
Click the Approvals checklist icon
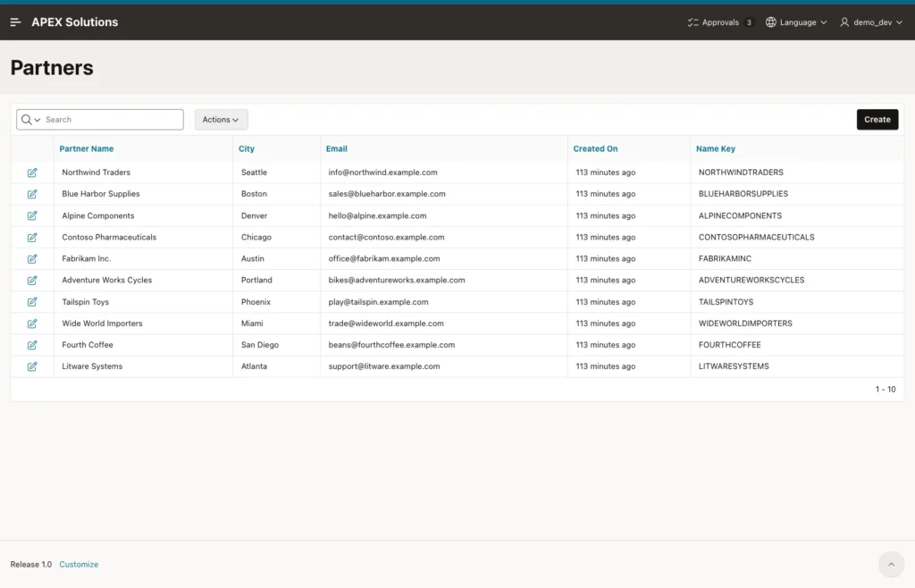(693, 22)
